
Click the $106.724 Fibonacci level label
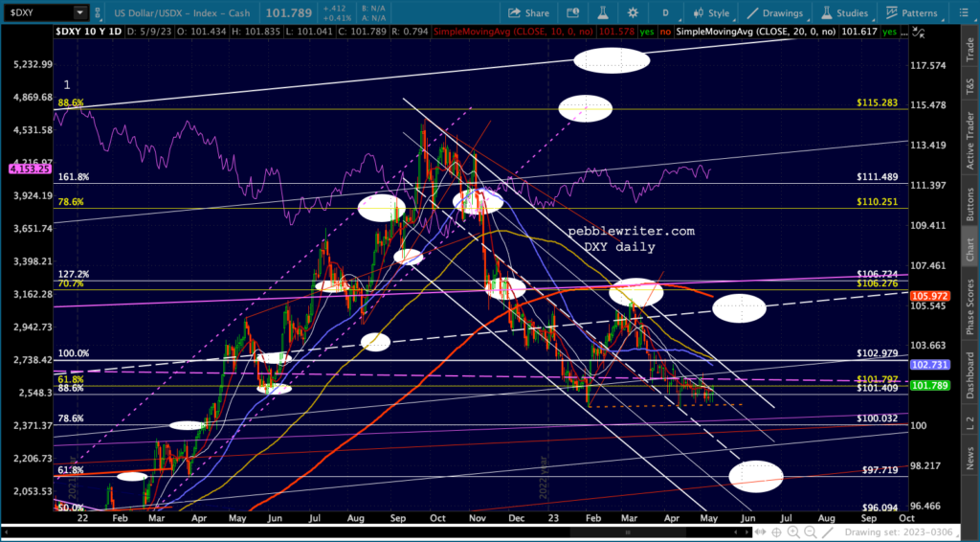point(878,275)
